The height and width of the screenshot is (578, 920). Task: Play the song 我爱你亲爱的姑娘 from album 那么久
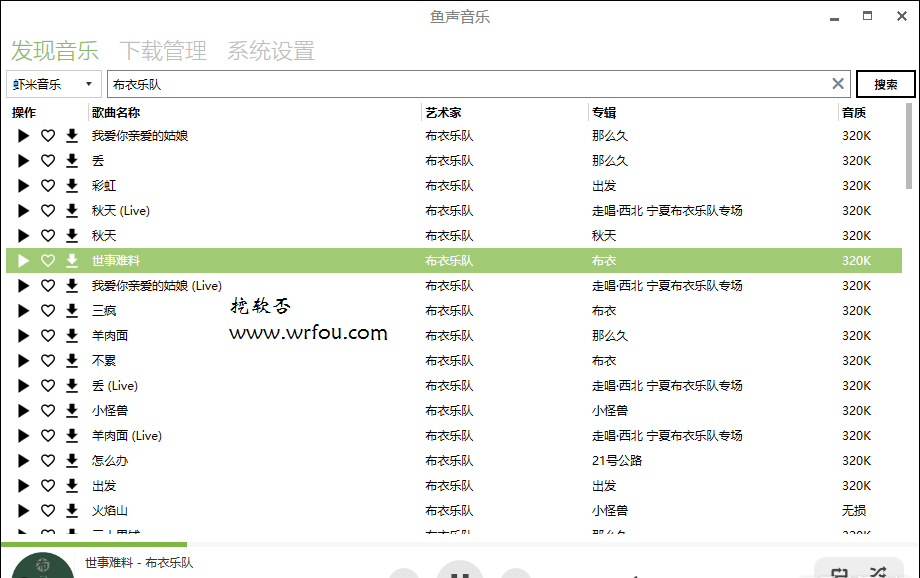[23, 136]
